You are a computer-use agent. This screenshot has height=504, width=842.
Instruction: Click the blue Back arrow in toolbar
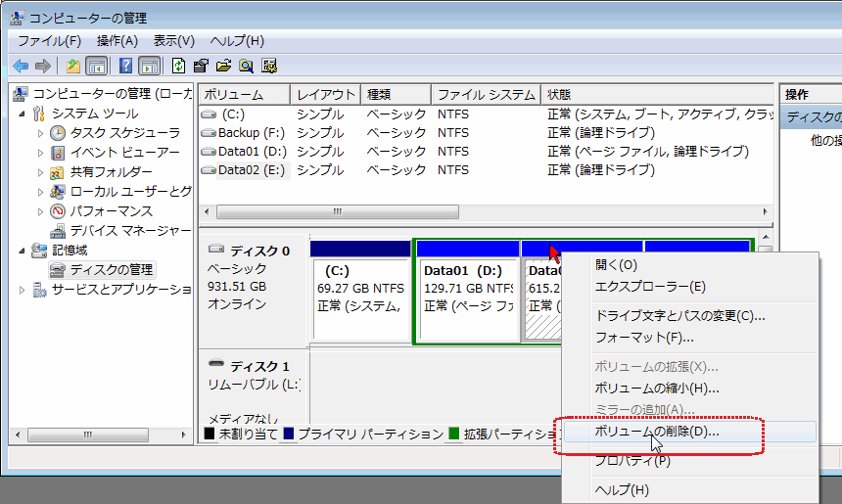(x=20, y=67)
